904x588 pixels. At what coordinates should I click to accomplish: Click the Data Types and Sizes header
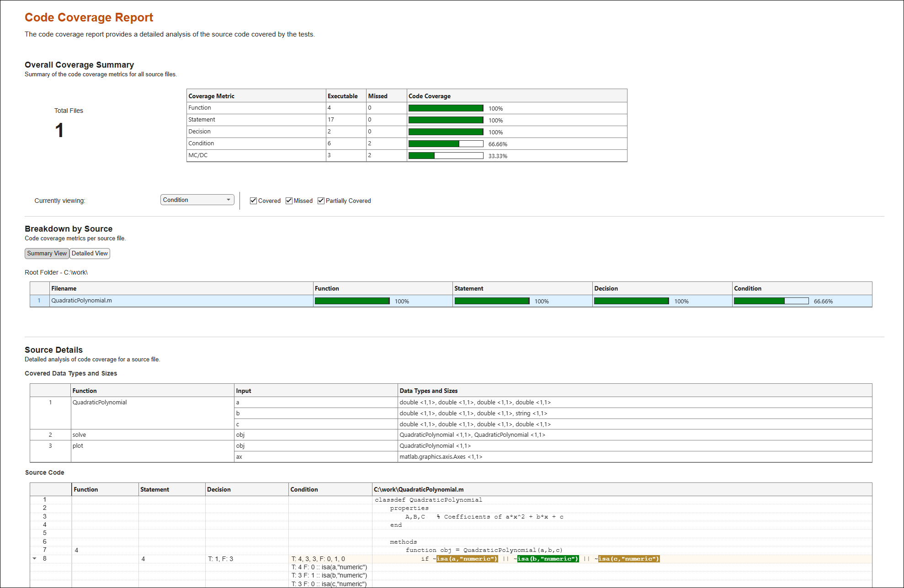635,391
